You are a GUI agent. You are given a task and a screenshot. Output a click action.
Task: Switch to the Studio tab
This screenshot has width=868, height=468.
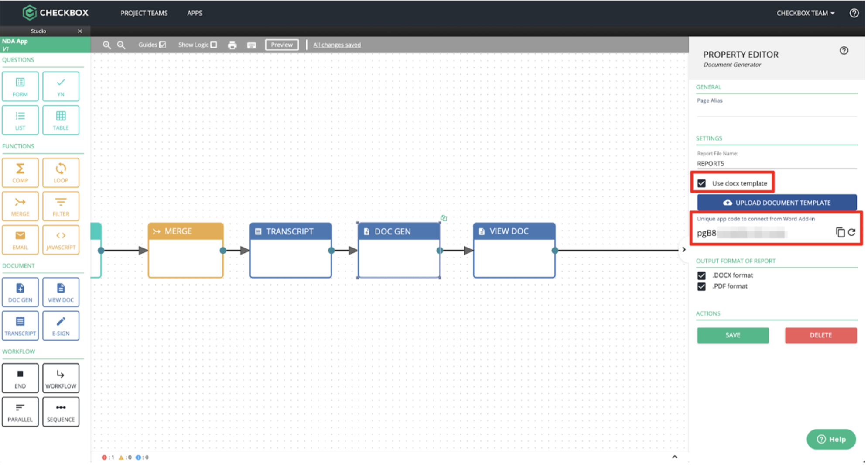(x=38, y=31)
